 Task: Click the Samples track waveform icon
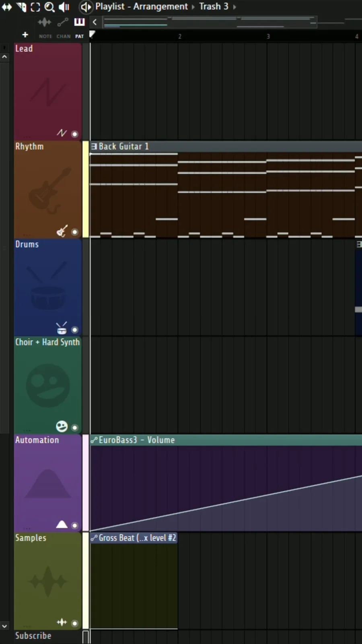click(62, 622)
